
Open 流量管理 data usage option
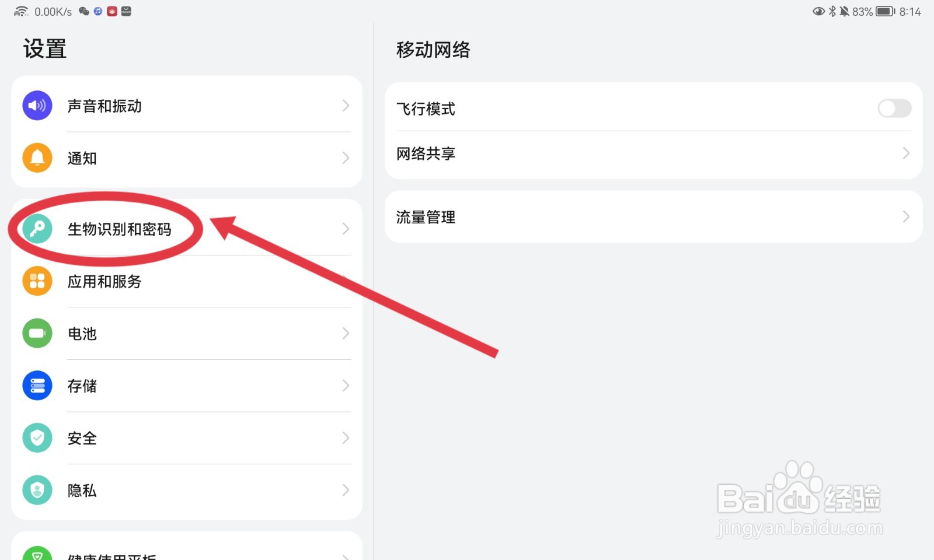654,217
